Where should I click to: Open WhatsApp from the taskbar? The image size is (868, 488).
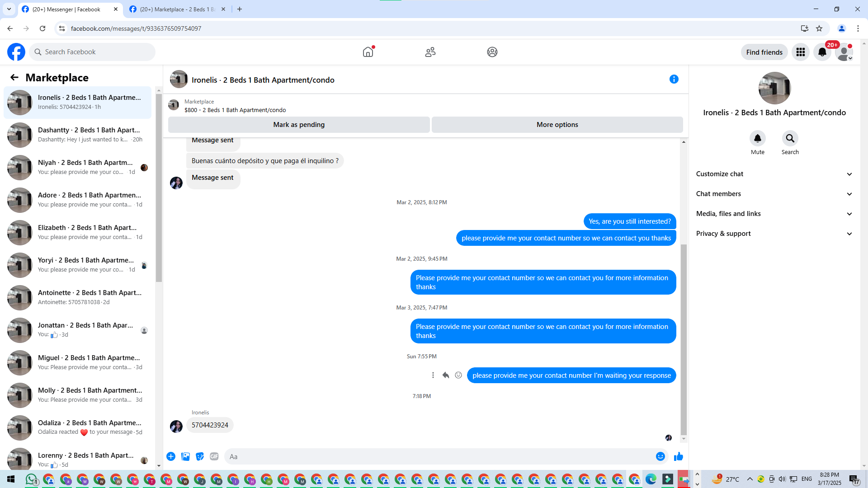(32, 479)
